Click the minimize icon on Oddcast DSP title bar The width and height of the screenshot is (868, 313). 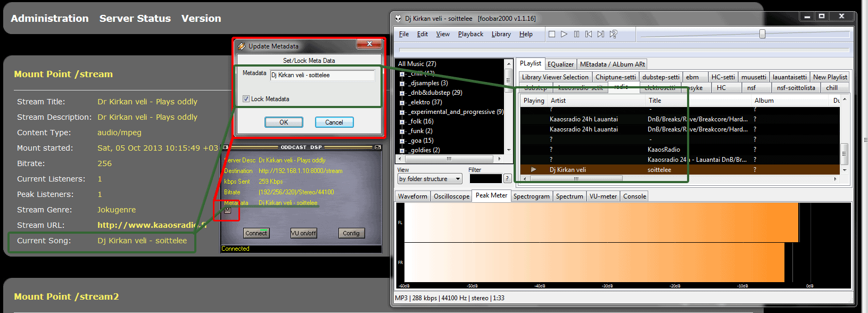[x=378, y=147]
